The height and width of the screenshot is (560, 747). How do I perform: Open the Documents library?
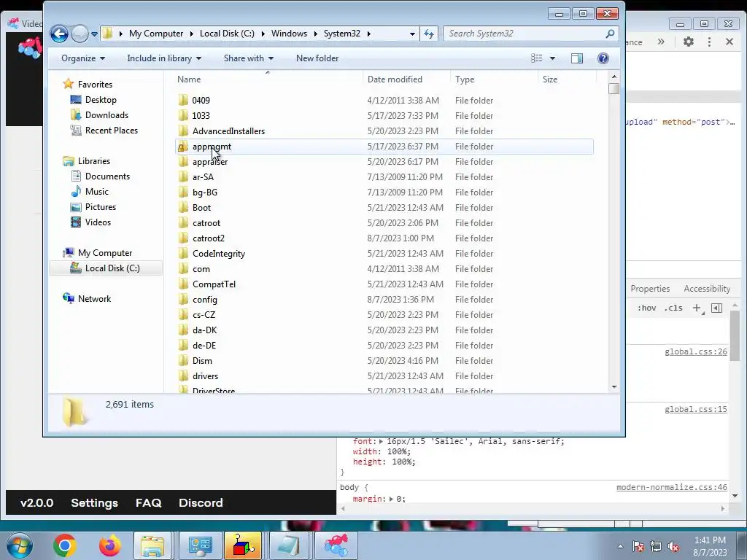[107, 176]
